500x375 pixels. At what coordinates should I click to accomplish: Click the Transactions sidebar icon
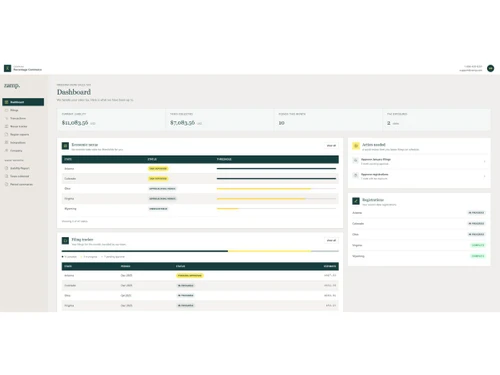click(x=6, y=118)
